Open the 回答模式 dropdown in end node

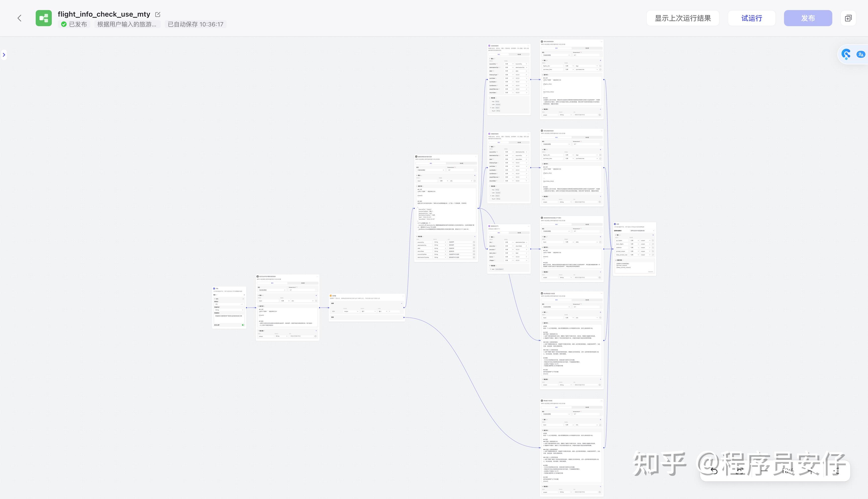tap(642, 231)
